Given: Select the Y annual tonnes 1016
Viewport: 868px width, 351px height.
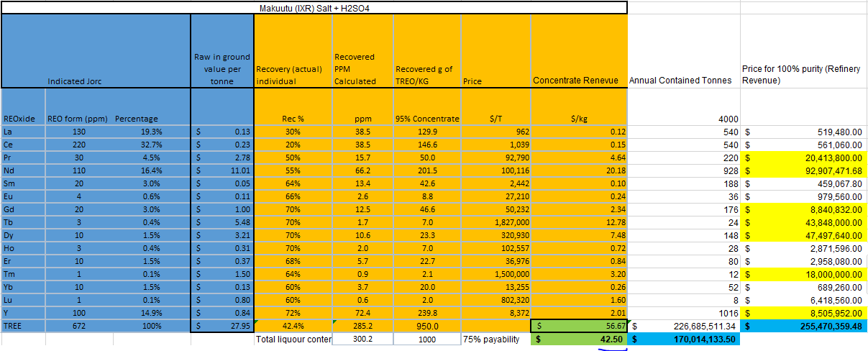Looking at the screenshot, I should coord(683,314).
